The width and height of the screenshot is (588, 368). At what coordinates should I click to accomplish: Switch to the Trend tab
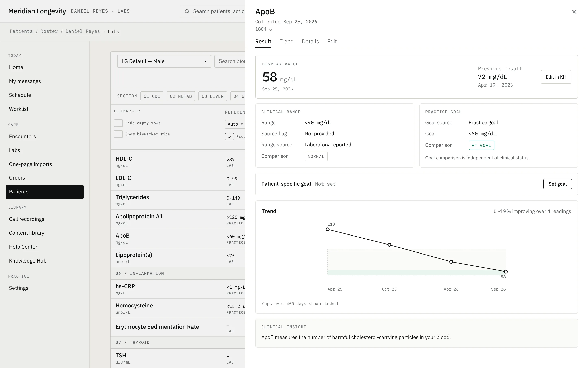tap(286, 41)
